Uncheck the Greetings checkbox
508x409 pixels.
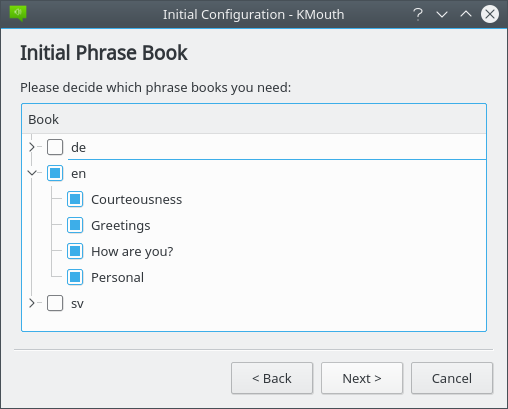[75, 225]
